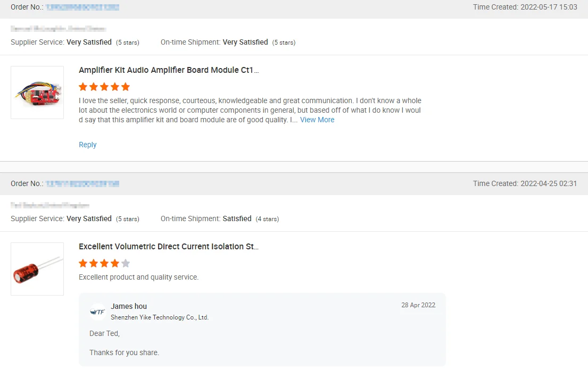Open the red capacitor product thumbnail
The height and width of the screenshot is (370, 588).
(x=37, y=269)
